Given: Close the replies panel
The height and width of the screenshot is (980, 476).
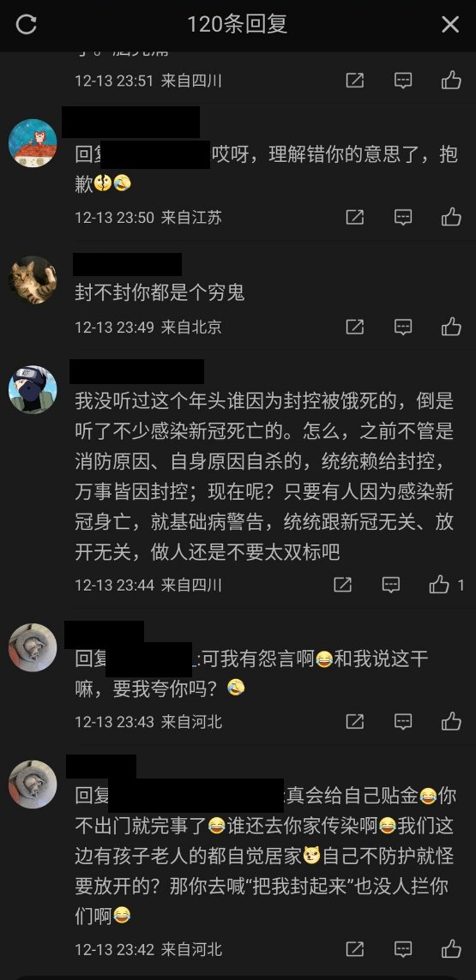Looking at the screenshot, I should pyautogui.click(x=450, y=25).
